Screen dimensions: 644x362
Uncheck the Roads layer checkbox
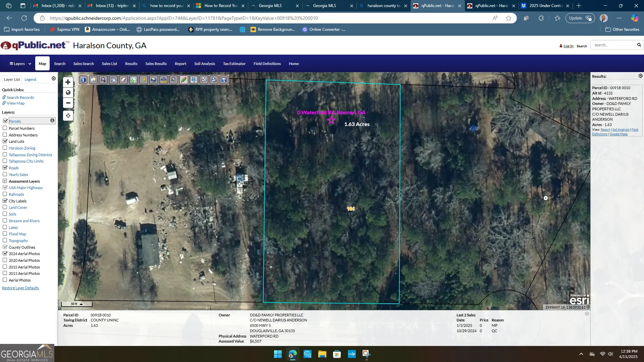click(5, 168)
